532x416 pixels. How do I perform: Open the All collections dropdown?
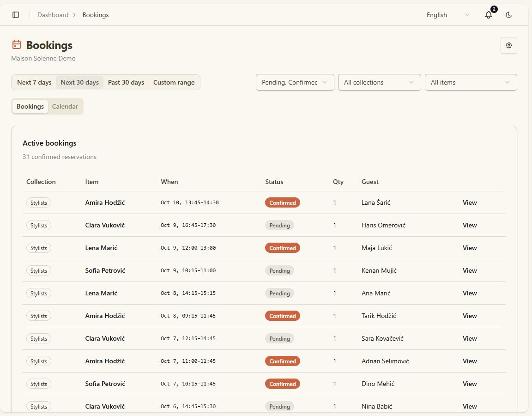pyautogui.click(x=379, y=82)
